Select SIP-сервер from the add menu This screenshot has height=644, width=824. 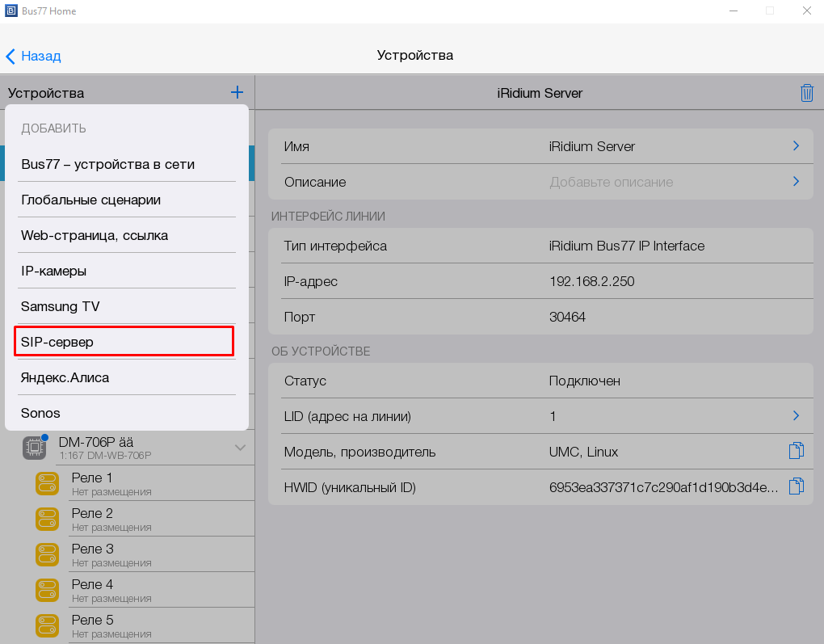point(124,342)
